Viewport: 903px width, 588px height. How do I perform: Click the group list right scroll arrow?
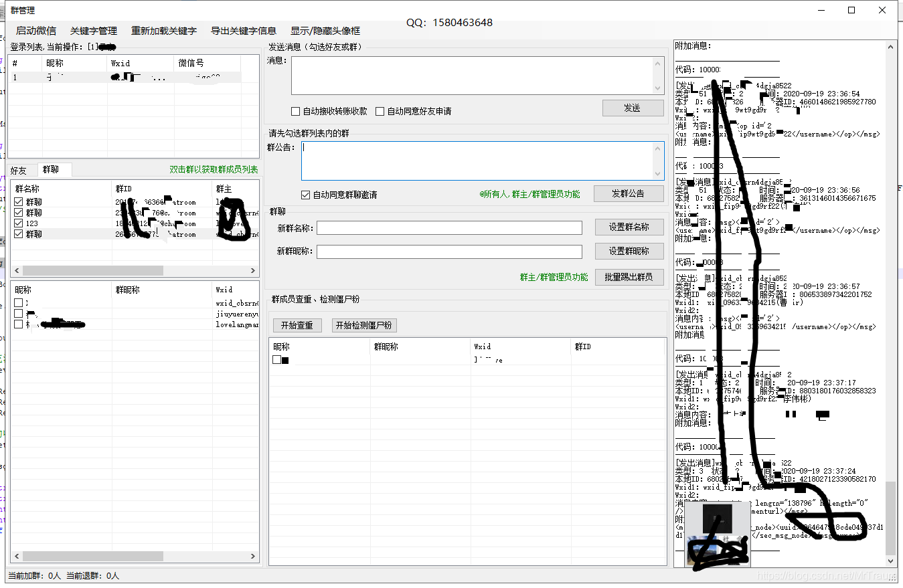(254, 271)
